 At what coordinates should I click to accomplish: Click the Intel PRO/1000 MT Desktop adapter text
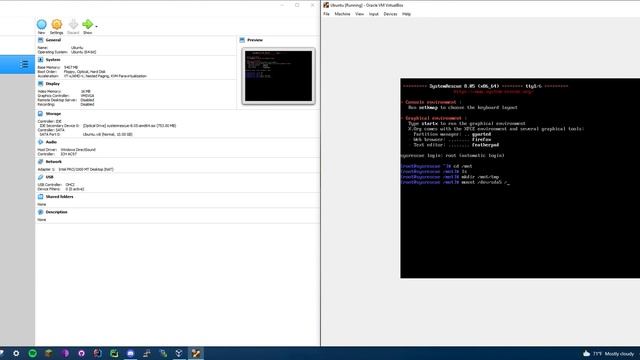point(86,169)
